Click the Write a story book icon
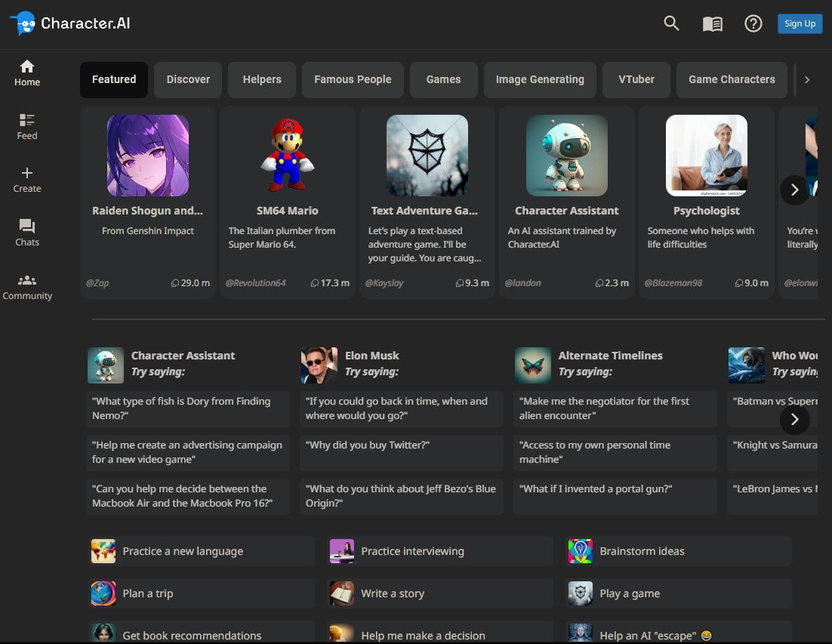Image resolution: width=832 pixels, height=644 pixels. pos(342,593)
